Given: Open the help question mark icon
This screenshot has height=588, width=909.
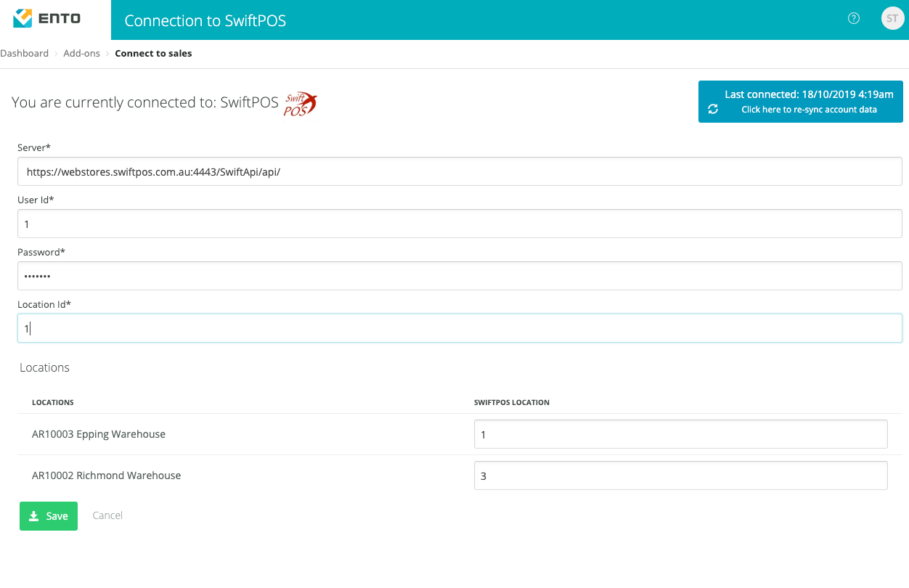Looking at the screenshot, I should [854, 19].
